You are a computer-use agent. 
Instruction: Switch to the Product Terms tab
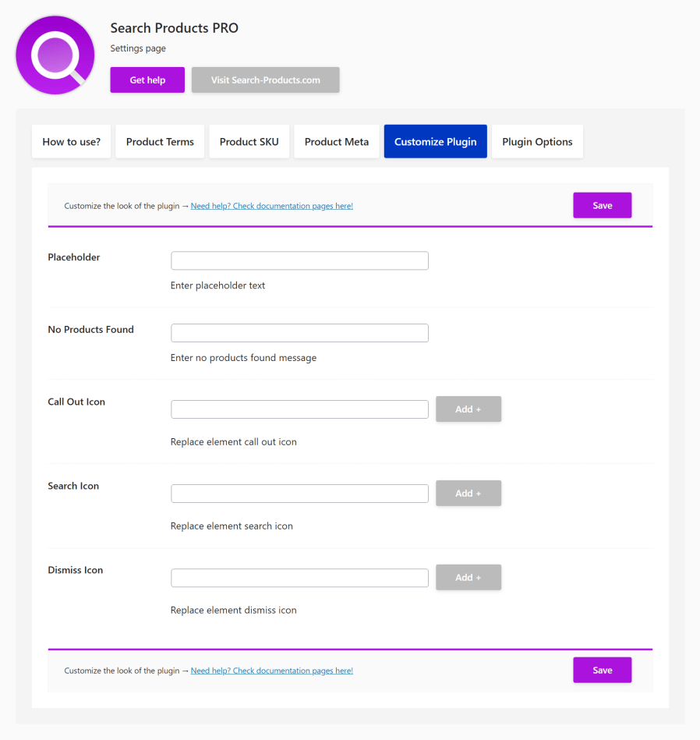tap(160, 142)
